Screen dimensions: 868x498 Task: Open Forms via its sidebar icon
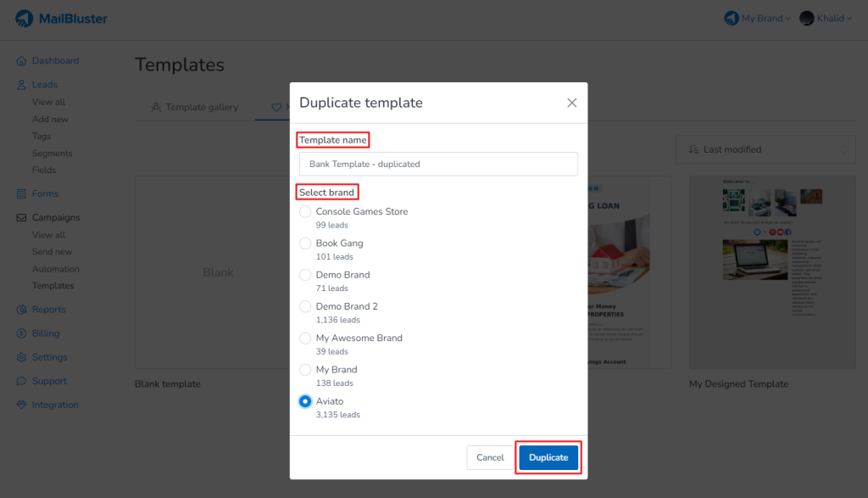point(20,193)
